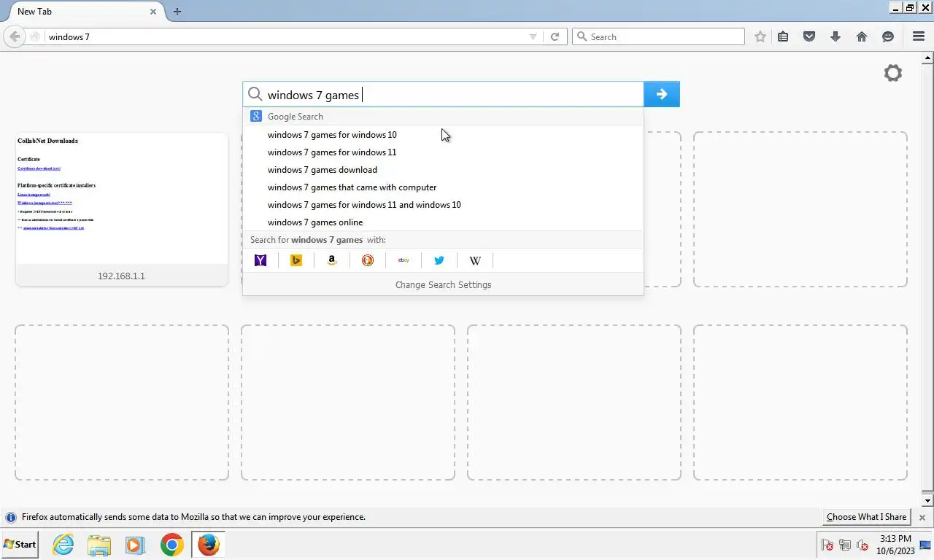Image resolution: width=934 pixels, height=560 pixels.
Task: Search with eBay icon
Action: (x=404, y=260)
